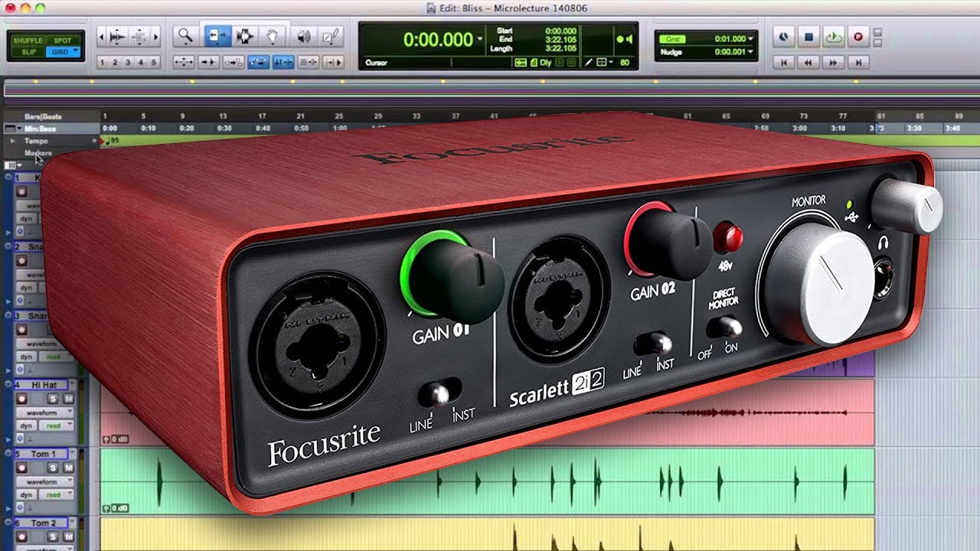The height and width of the screenshot is (551, 980).
Task: Select the Bars|Beats ruler label
Action: 43,117
